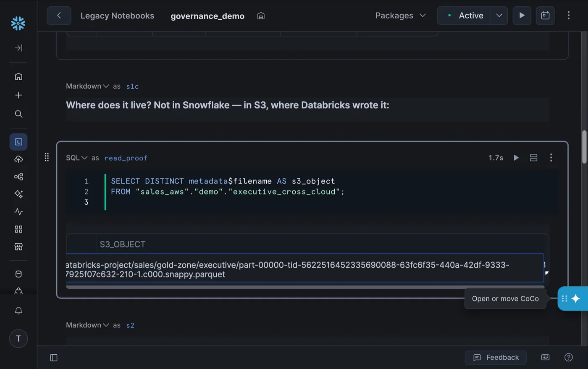
Task: Toggle the bottom-left panel icon
Action: pos(54,358)
